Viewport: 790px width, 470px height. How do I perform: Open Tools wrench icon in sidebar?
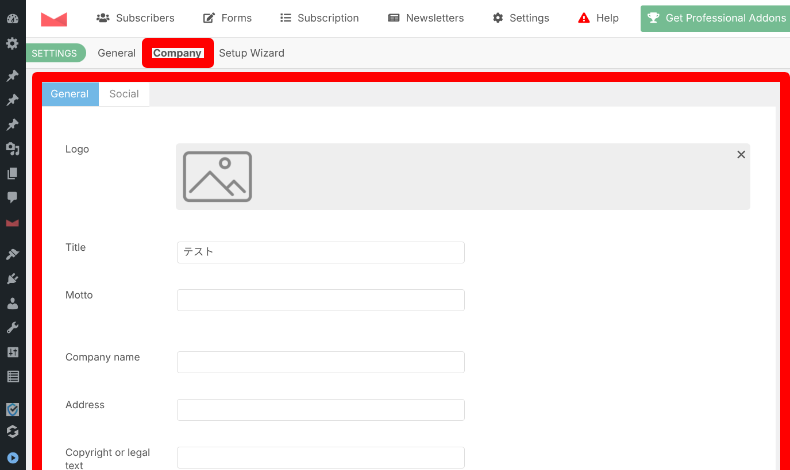click(x=13, y=327)
